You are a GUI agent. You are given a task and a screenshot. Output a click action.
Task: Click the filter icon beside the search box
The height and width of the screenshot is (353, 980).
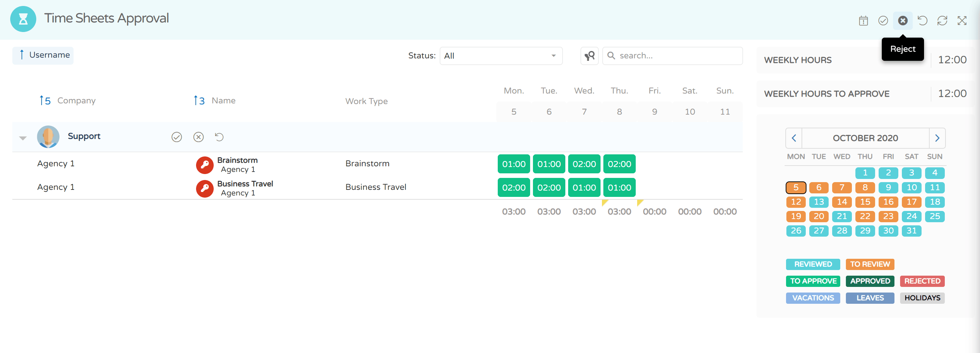click(x=589, y=56)
